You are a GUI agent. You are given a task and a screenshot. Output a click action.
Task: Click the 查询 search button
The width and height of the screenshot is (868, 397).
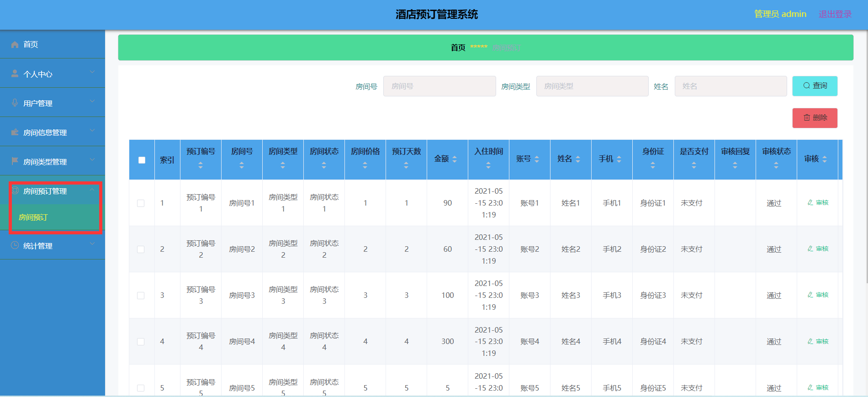pos(815,86)
